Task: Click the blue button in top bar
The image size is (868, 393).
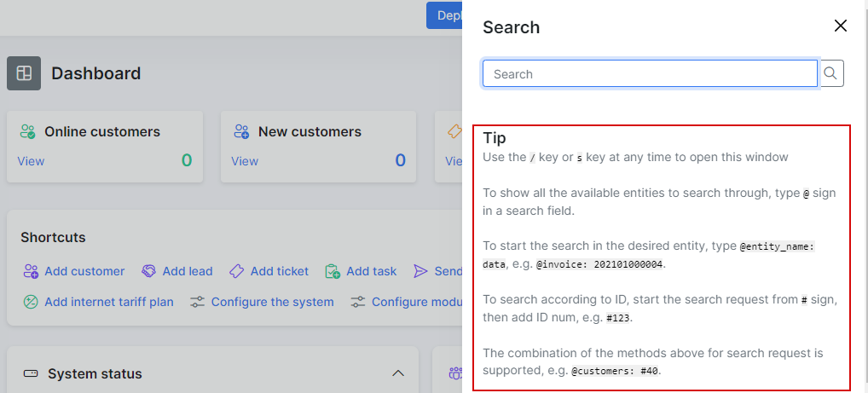Action: coord(444,14)
